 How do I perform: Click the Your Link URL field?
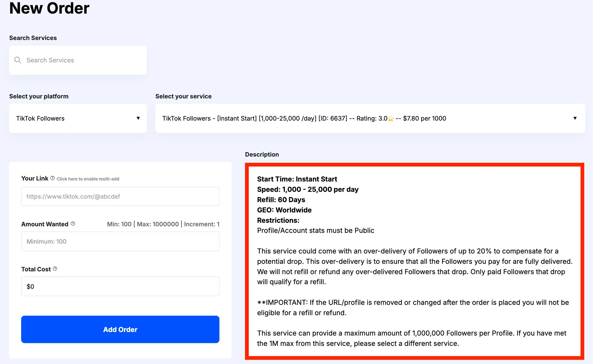(120, 196)
